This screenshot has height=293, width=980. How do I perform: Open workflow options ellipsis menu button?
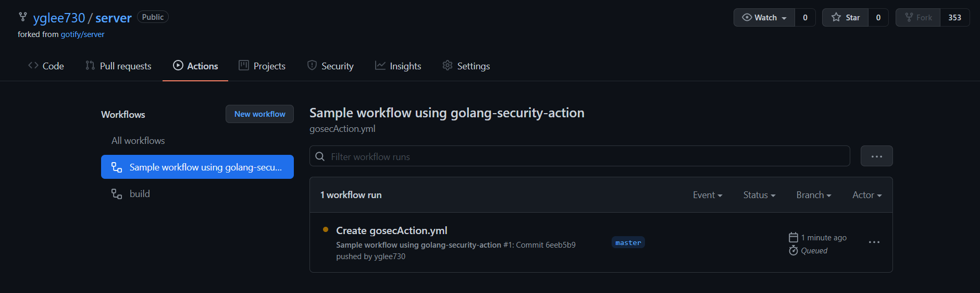click(877, 156)
